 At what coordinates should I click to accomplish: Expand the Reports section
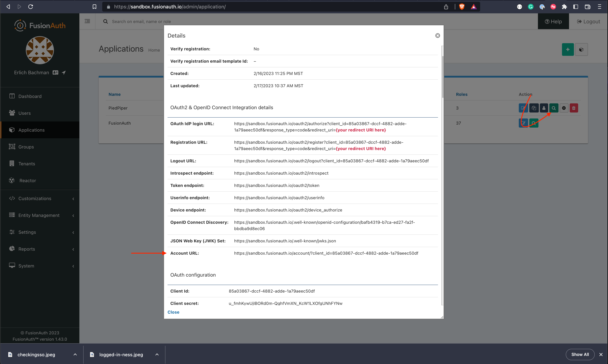point(27,249)
